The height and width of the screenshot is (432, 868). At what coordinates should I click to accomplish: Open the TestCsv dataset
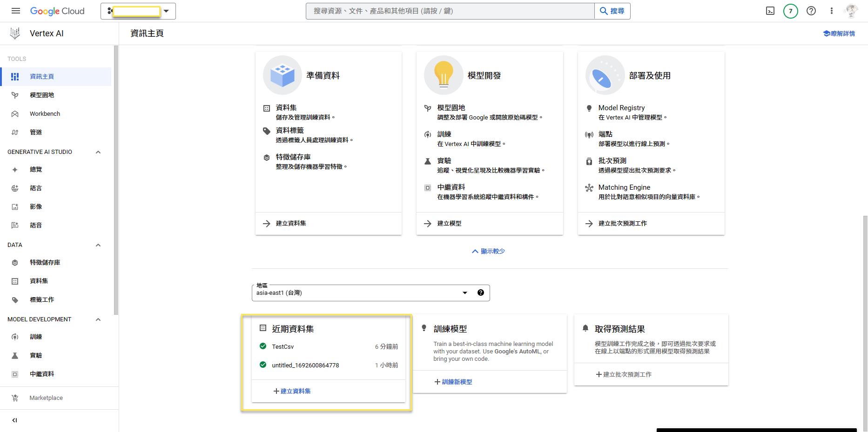[x=283, y=347]
